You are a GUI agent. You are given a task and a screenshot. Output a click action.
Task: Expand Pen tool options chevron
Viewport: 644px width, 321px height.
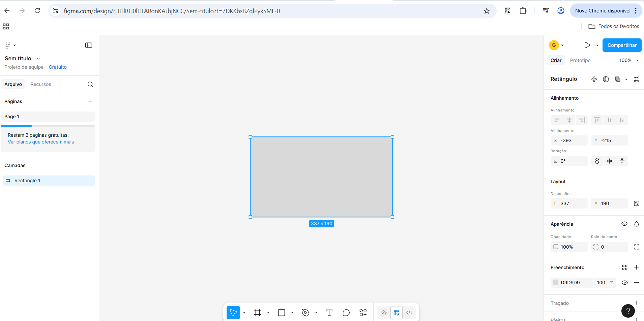(x=316, y=313)
